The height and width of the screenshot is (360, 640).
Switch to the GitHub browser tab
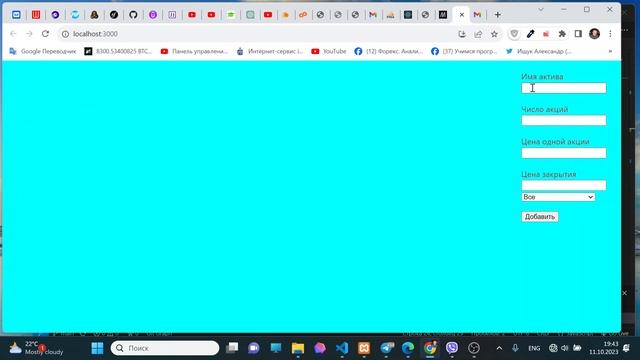[133, 15]
